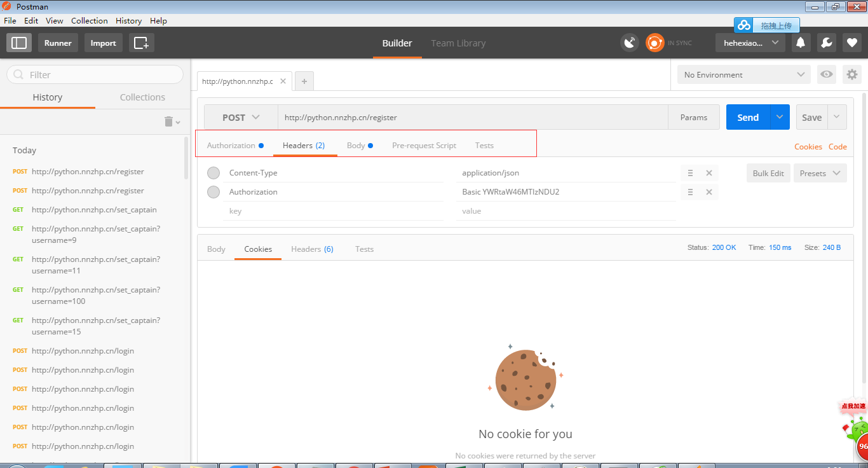Click the new window icon
Image resolution: width=868 pixels, height=468 pixels.
(141, 43)
